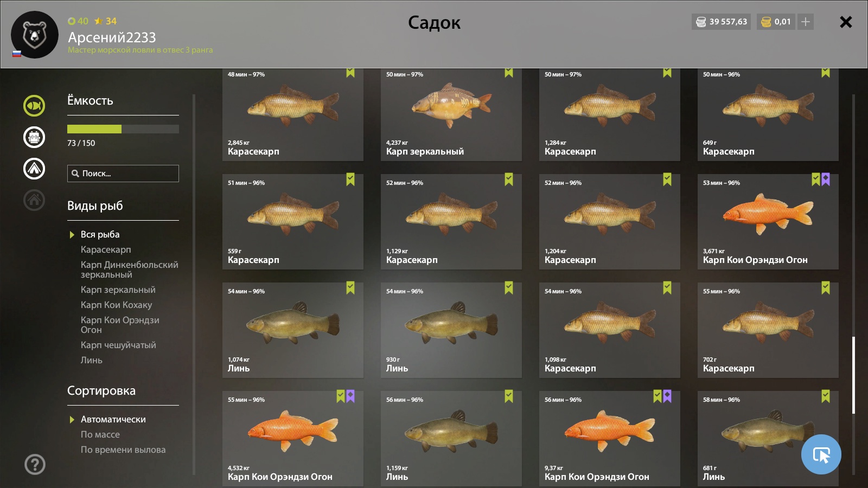The image size is (868, 488).
Task: Open the tent camp sidebar icon
Action: tap(34, 169)
